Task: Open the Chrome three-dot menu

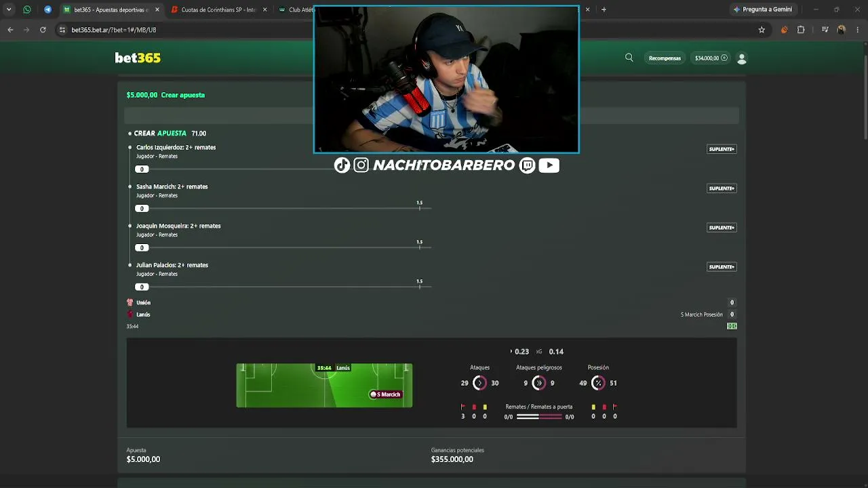Action: tap(858, 30)
